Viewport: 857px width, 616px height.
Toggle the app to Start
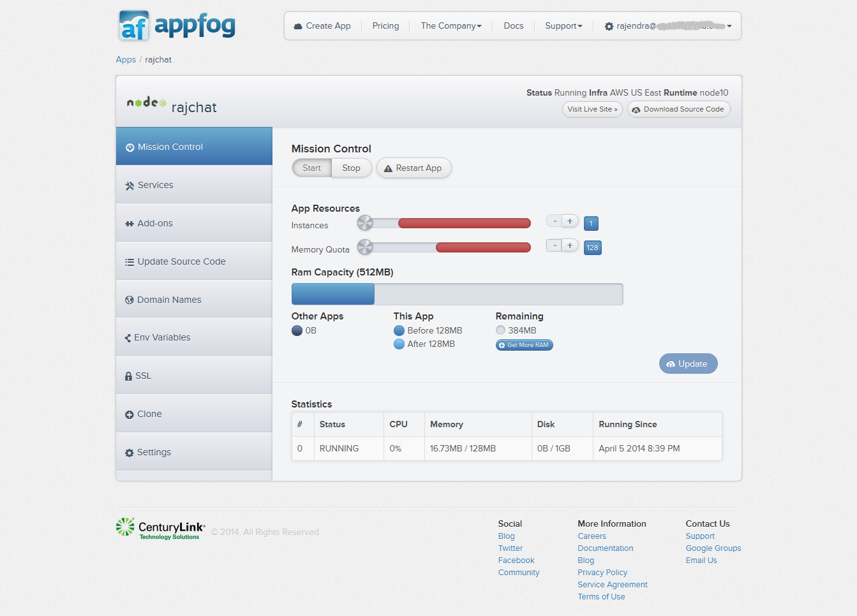311,168
